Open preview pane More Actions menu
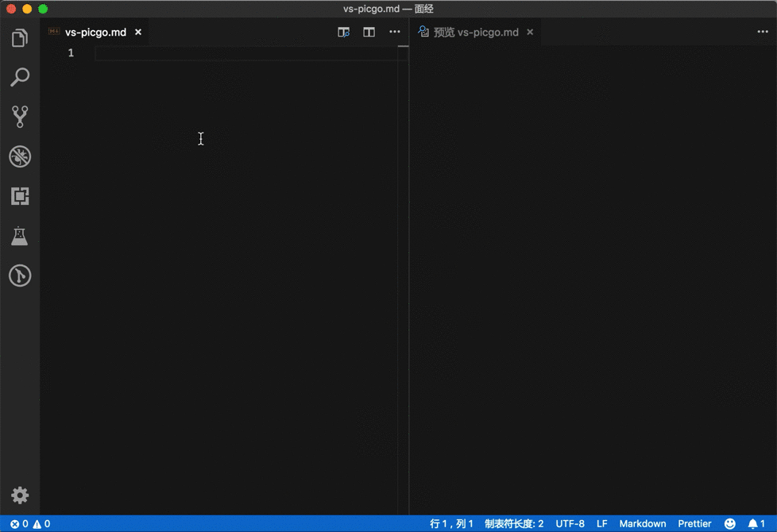Screen dimensions: 777x532 [x=763, y=32]
